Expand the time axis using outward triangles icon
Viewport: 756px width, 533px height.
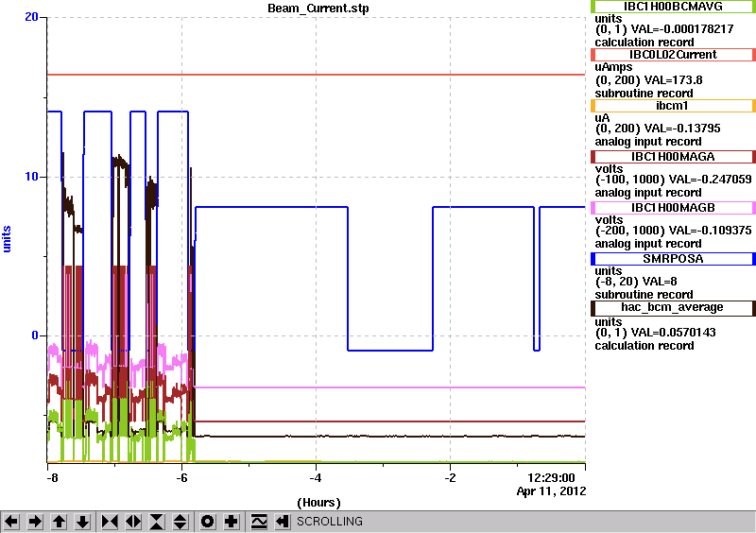133,522
